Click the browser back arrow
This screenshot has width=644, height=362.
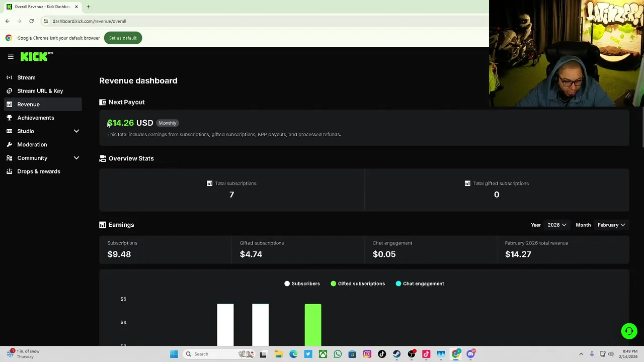point(8,21)
